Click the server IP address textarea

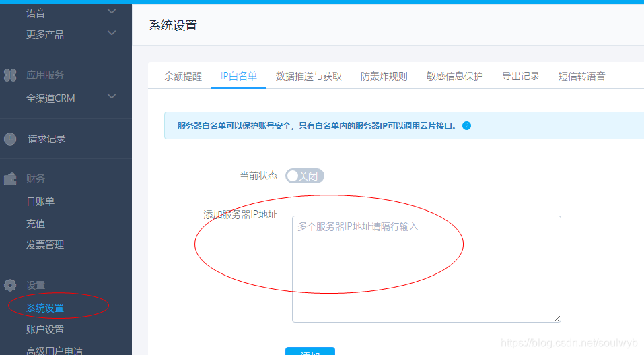(x=427, y=269)
